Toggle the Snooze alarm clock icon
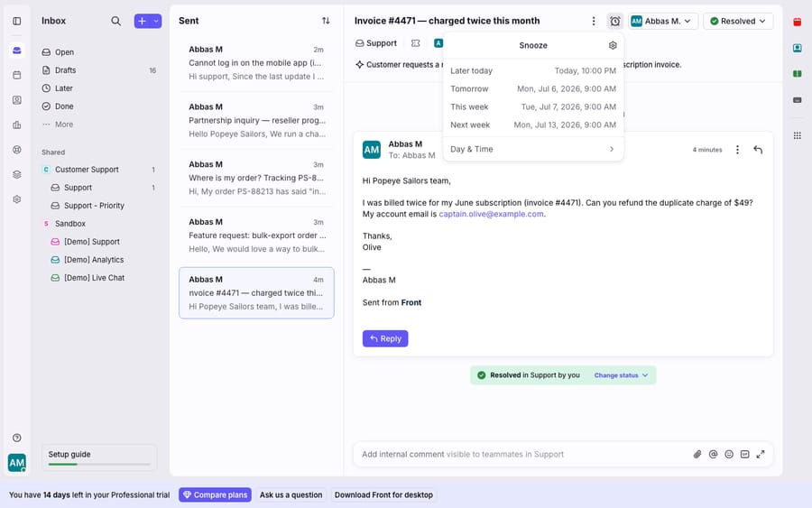 [x=614, y=21]
